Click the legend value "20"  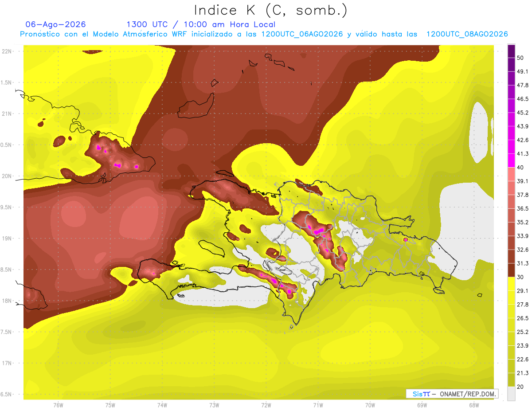[x=520, y=387]
